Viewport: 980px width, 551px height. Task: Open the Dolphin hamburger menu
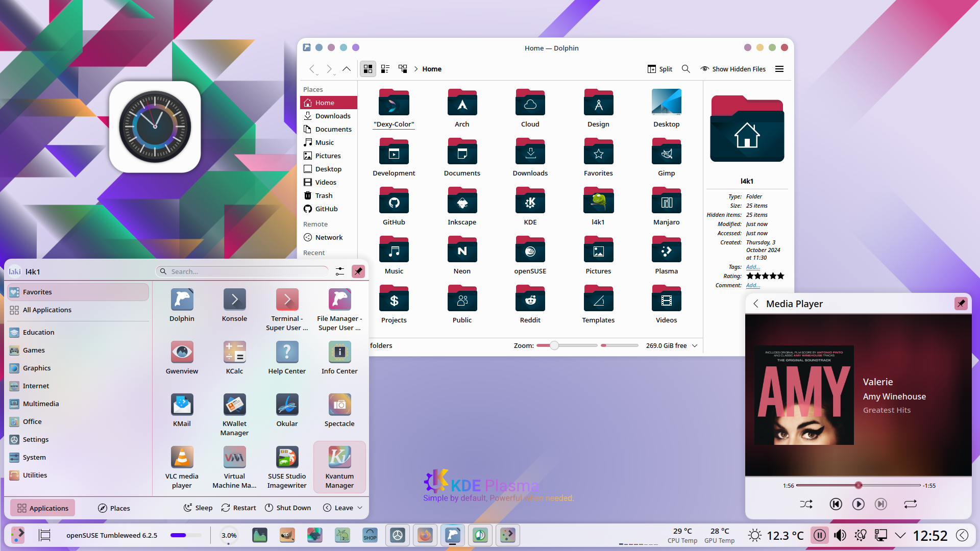[779, 69]
